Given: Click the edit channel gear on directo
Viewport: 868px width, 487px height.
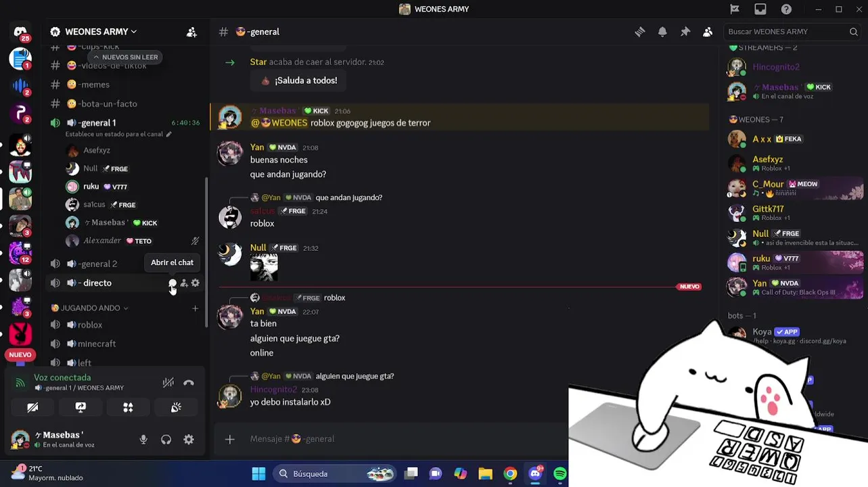Looking at the screenshot, I should (196, 283).
